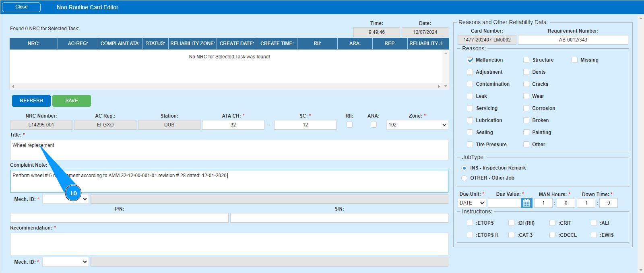Select OTHER - Other Job radio option
644x273 pixels.
[x=464, y=178]
